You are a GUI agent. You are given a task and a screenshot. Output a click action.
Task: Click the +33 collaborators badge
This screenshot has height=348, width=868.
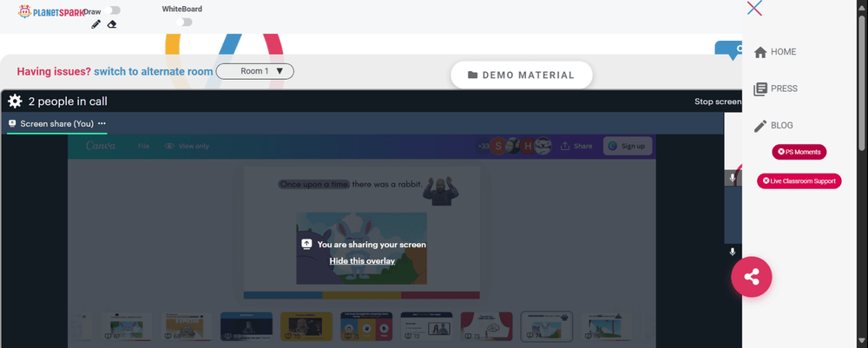tap(483, 146)
